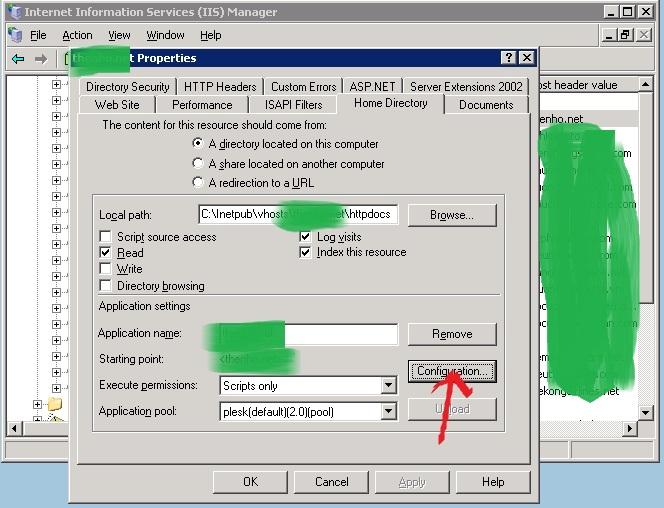Open the application Configuration... button
The width and height of the screenshot is (664, 508).
coord(452,371)
